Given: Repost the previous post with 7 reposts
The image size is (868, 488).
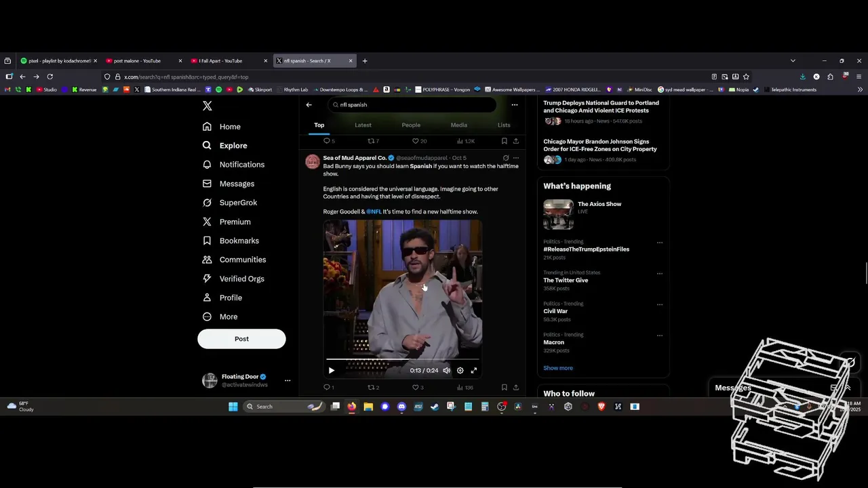Looking at the screenshot, I should [x=373, y=141].
